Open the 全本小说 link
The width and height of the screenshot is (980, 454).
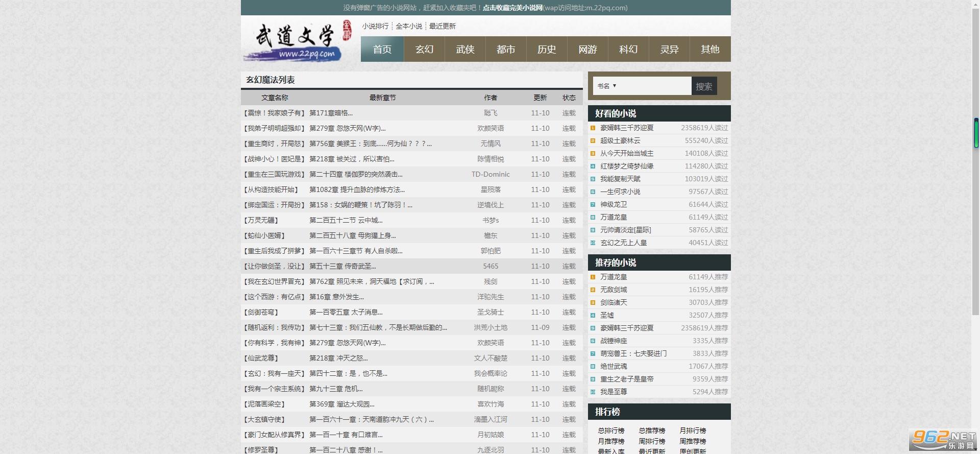pyautogui.click(x=409, y=26)
